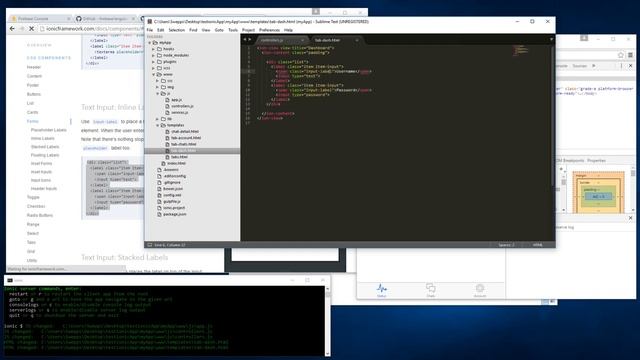Open tabs.html in Sublime sidebar

tap(179, 157)
